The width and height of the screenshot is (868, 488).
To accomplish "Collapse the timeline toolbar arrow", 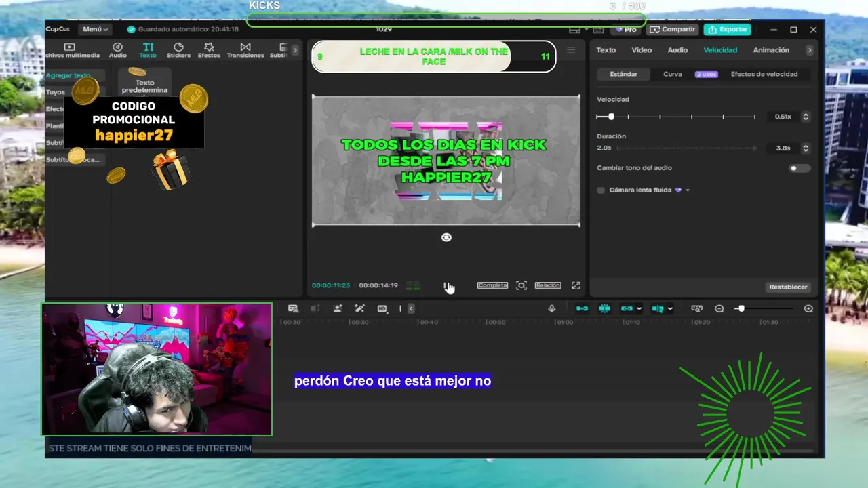I will (410, 308).
